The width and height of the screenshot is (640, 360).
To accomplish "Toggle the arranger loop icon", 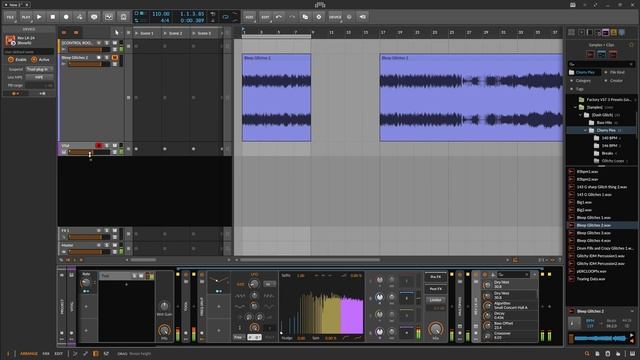I will [x=226, y=17].
